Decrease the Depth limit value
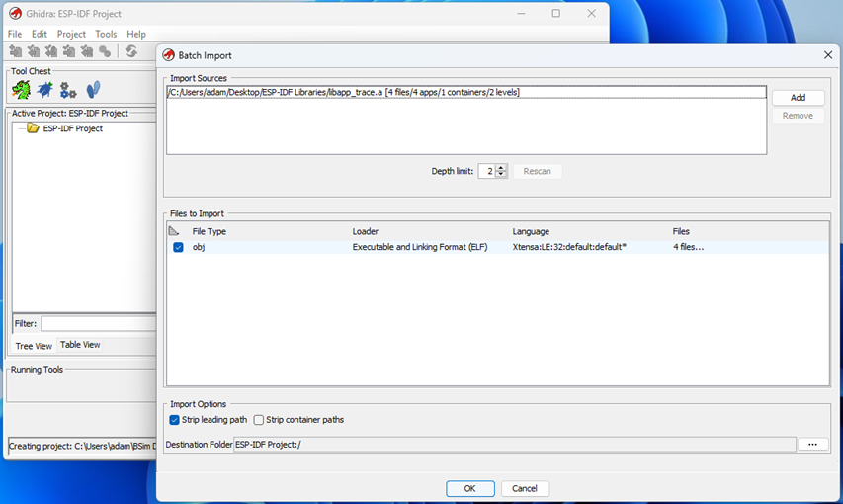This screenshot has width=843, height=504. pos(501,175)
